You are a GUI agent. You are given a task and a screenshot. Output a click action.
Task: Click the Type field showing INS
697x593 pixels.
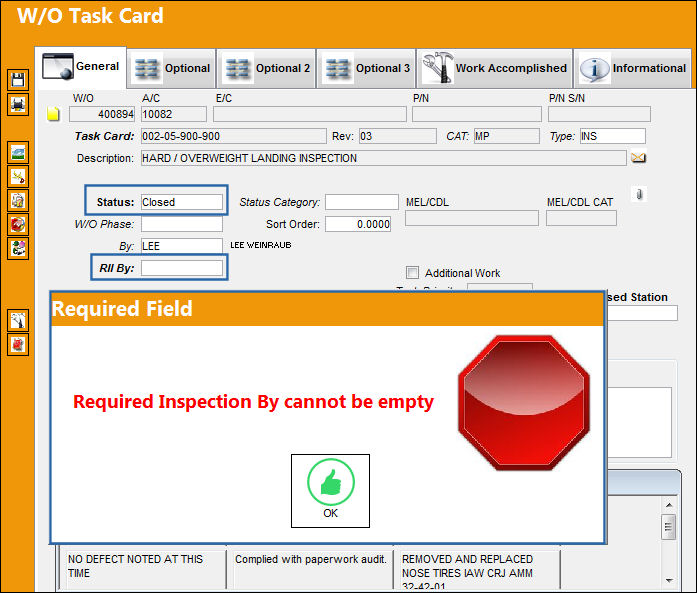[x=613, y=136]
